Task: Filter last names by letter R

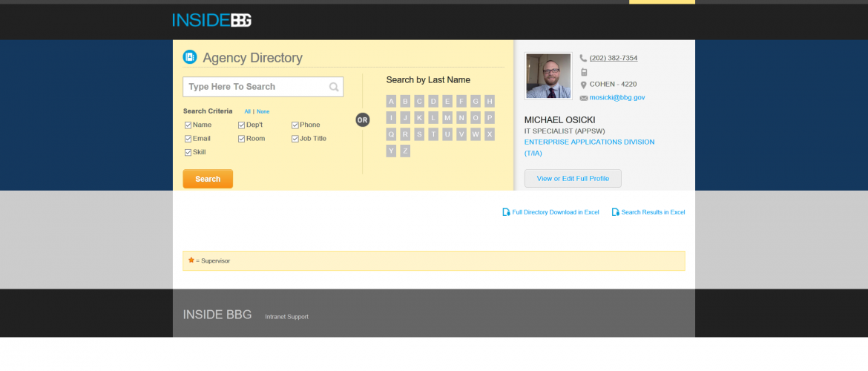Action: 405,134
